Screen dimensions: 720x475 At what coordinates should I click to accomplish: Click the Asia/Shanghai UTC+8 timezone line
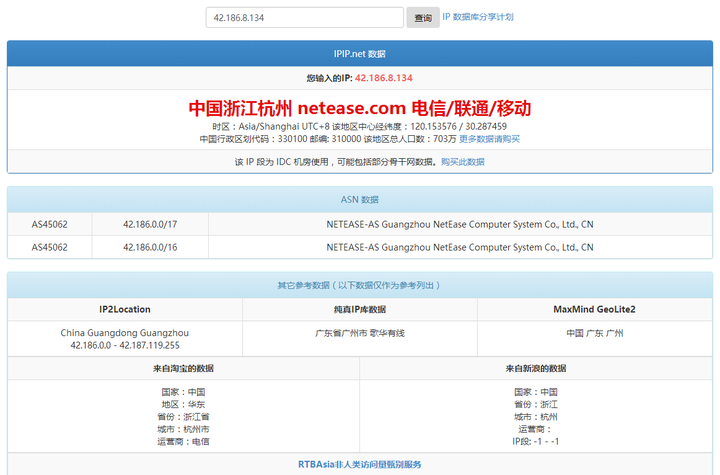point(360,126)
